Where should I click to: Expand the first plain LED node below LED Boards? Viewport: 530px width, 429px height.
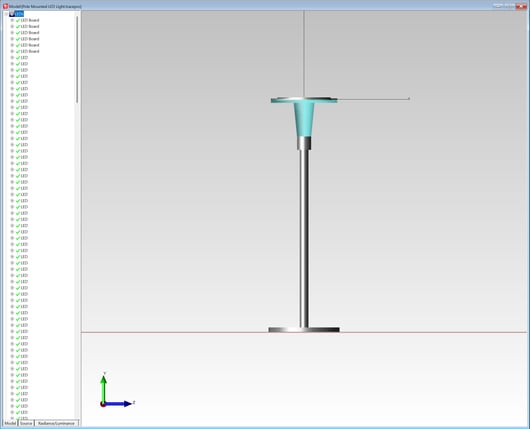12,57
